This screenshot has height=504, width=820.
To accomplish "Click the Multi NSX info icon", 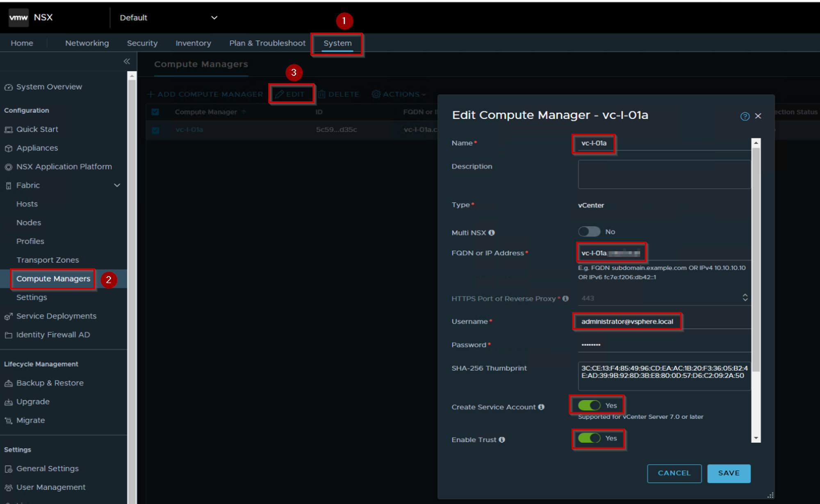I will coord(492,233).
